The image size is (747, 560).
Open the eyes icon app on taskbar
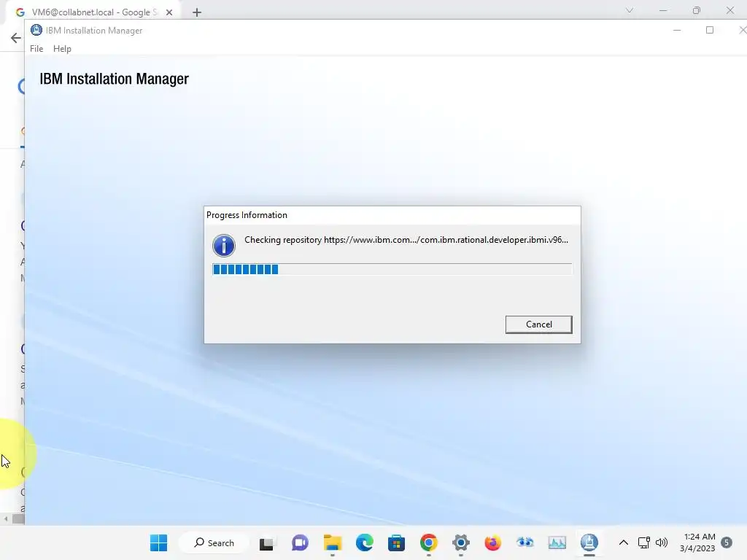525,542
